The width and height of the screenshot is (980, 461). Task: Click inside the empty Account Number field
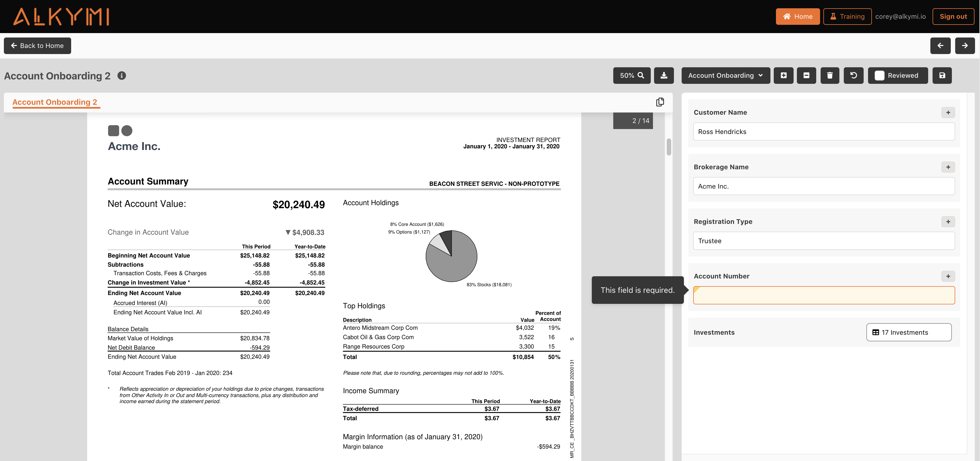tap(824, 295)
